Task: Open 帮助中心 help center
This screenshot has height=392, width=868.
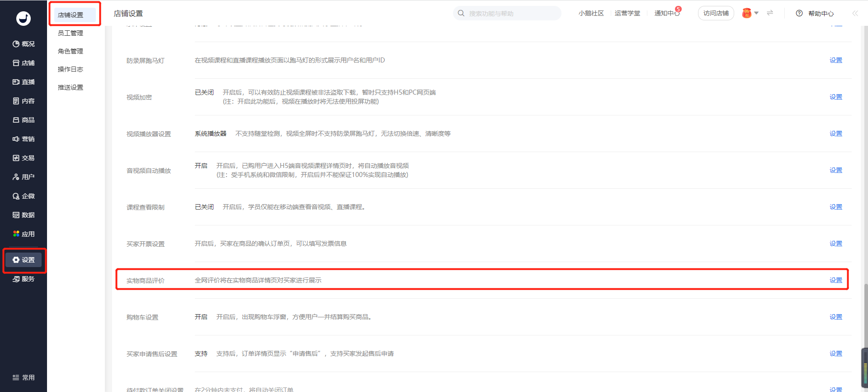Action: (815, 14)
